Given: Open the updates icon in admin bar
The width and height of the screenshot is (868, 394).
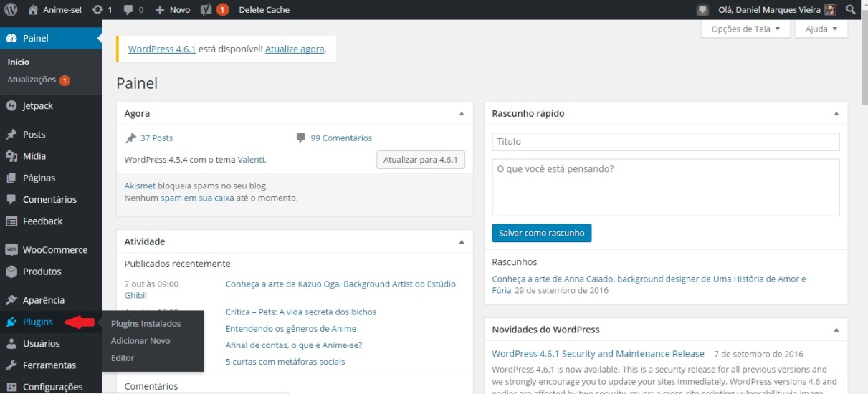Looking at the screenshot, I should (x=97, y=10).
